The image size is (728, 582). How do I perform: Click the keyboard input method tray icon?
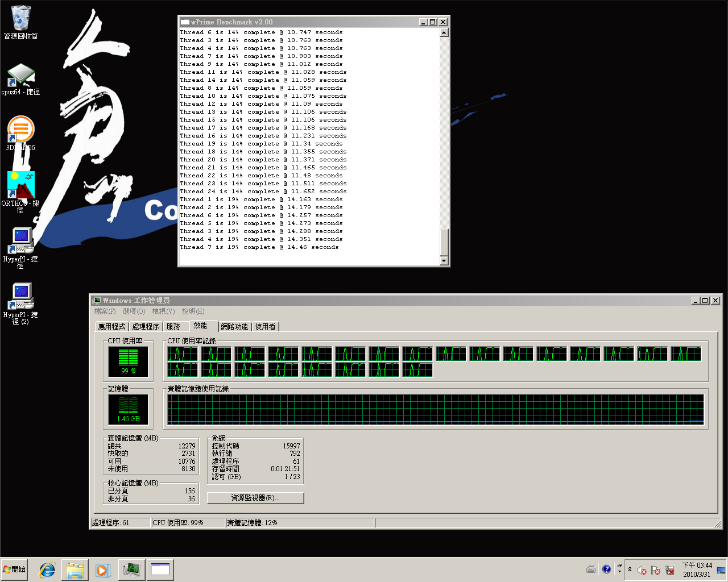pyautogui.click(x=591, y=569)
